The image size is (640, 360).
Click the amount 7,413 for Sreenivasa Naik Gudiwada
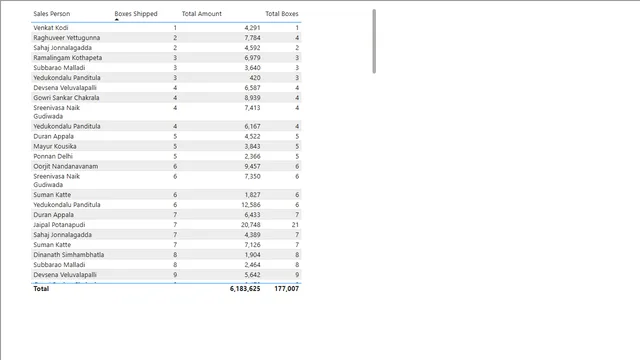coord(252,108)
